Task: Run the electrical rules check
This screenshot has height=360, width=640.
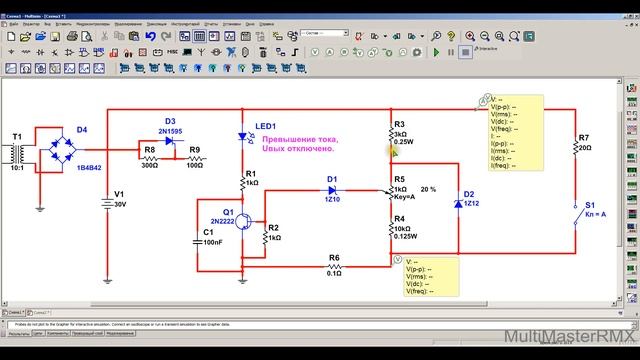Action: click(x=359, y=37)
